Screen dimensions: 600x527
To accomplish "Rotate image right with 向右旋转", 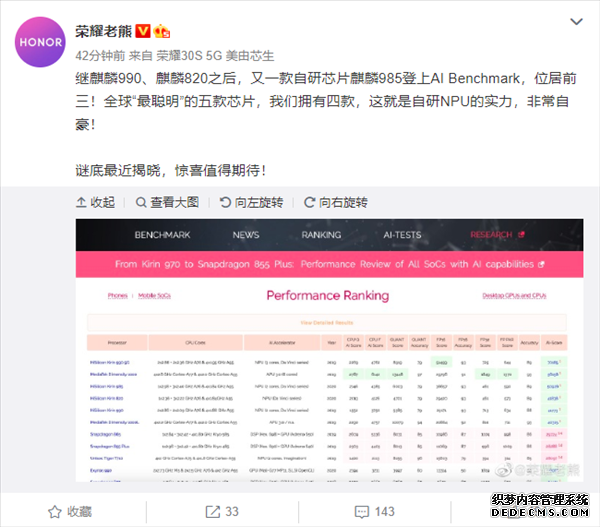I will [336, 202].
